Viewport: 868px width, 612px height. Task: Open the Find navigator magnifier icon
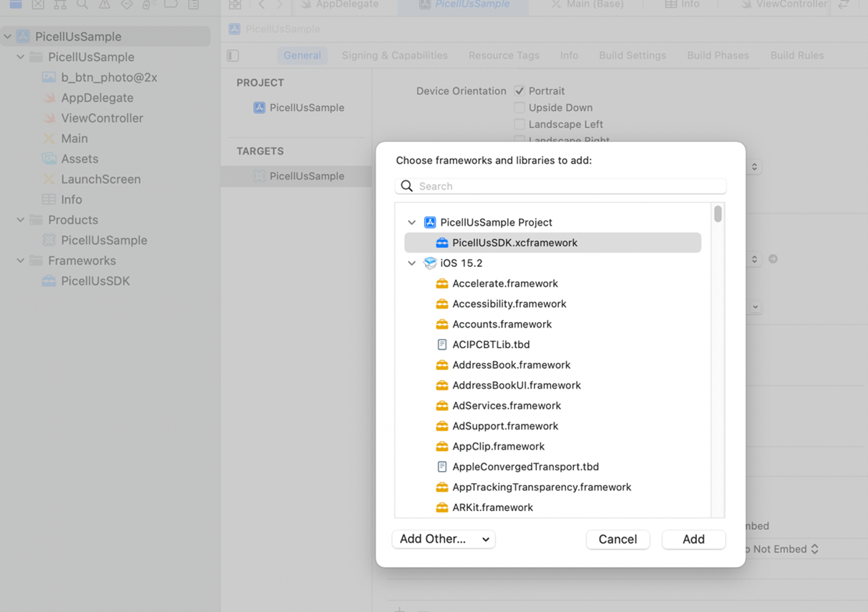coord(82,4)
